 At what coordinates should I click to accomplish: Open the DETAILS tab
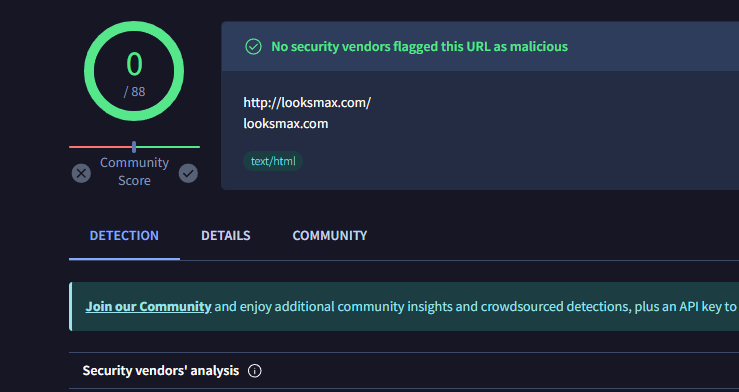[226, 236]
